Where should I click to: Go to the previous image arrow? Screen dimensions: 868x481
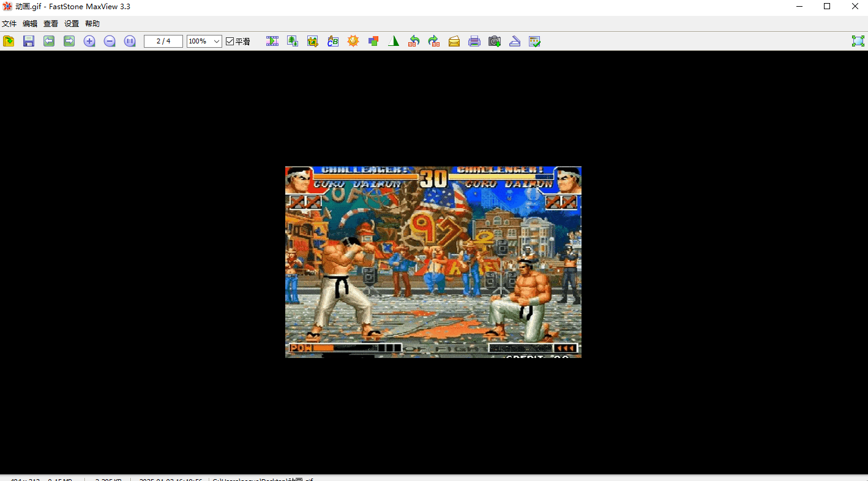click(49, 41)
